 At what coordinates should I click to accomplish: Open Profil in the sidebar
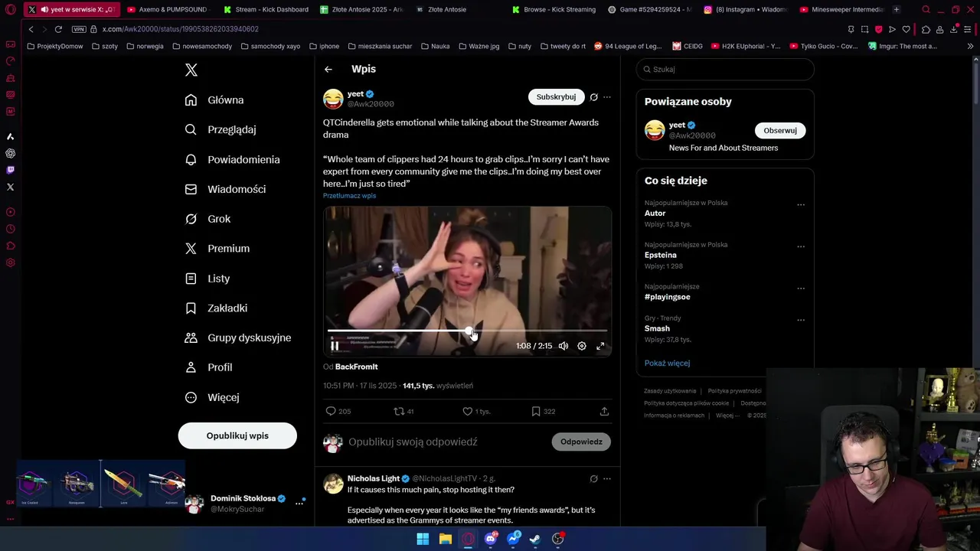click(208, 367)
